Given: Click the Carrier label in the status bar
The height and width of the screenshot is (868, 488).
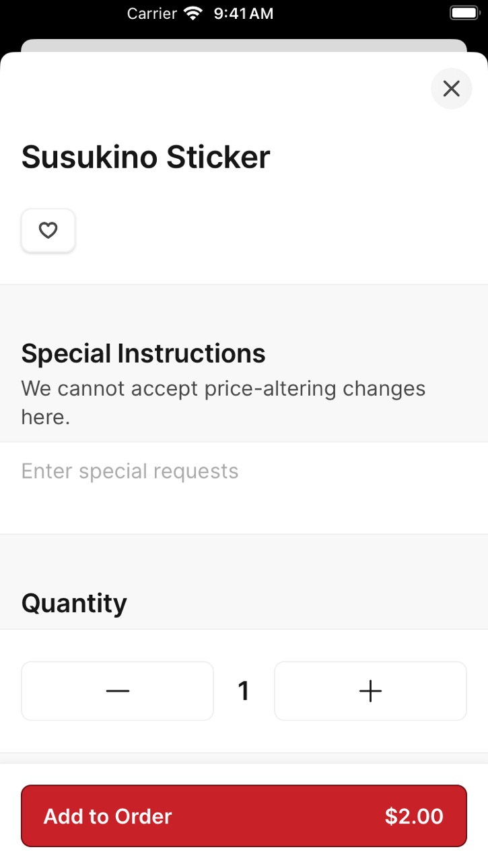Looking at the screenshot, I should tap(153, 13).
